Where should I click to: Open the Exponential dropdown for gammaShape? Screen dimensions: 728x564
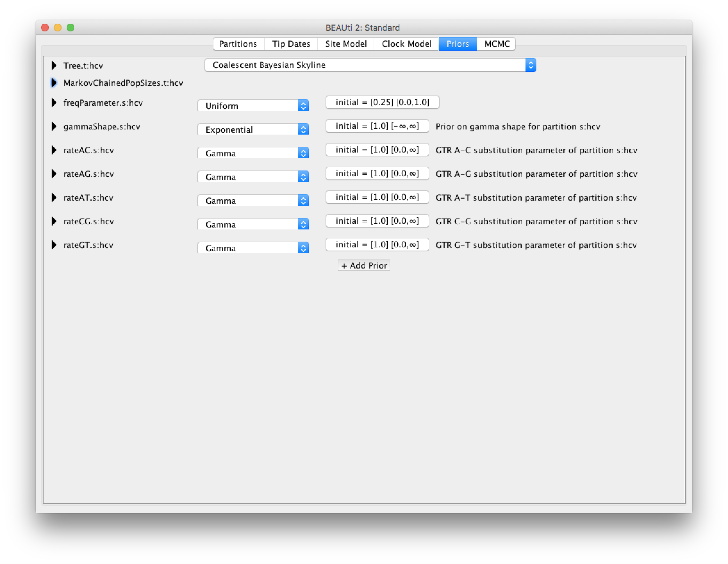[253, 129]
